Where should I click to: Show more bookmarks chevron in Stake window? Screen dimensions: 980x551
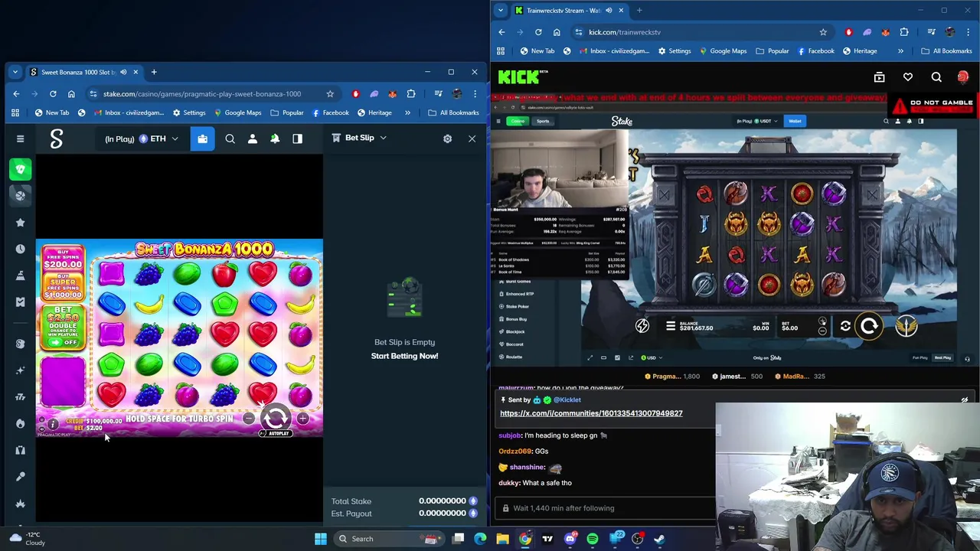point(407,112)
